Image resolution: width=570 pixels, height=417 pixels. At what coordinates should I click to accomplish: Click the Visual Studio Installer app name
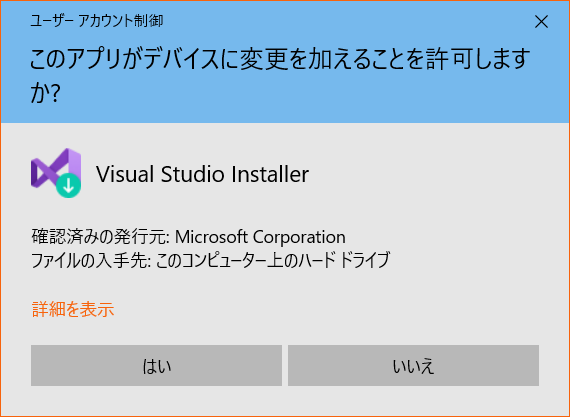tap(202, 174)
